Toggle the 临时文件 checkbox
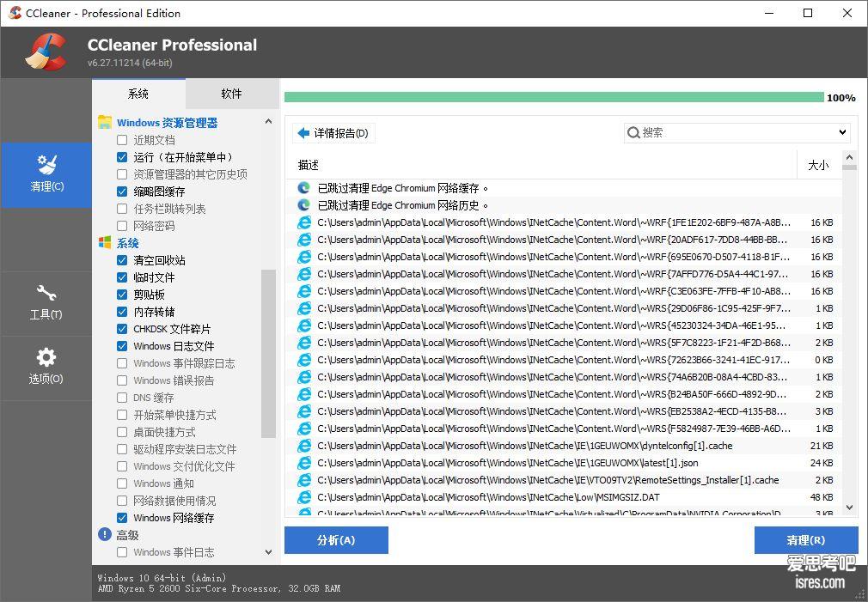This screenshot has width=868, height=602. (122, 277)
